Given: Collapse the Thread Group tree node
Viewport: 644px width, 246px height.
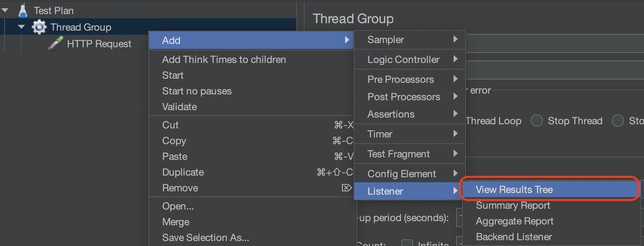Looking at the screenshot, I should click(x=21, y=27).
